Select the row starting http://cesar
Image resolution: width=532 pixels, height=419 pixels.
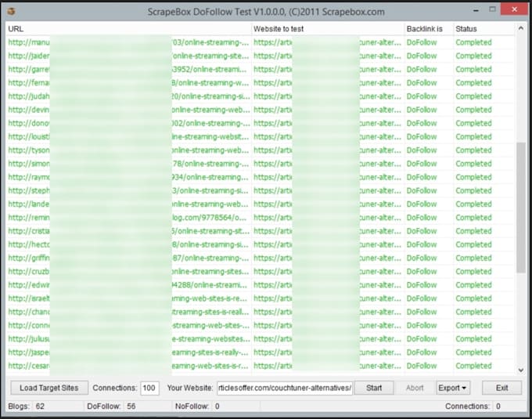click(x=261, y=366)
